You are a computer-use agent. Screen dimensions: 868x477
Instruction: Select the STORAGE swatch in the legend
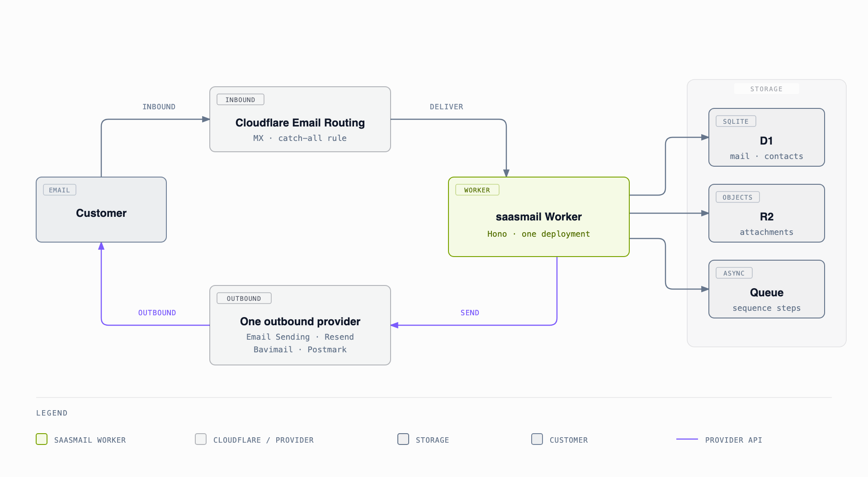point(403,439)
